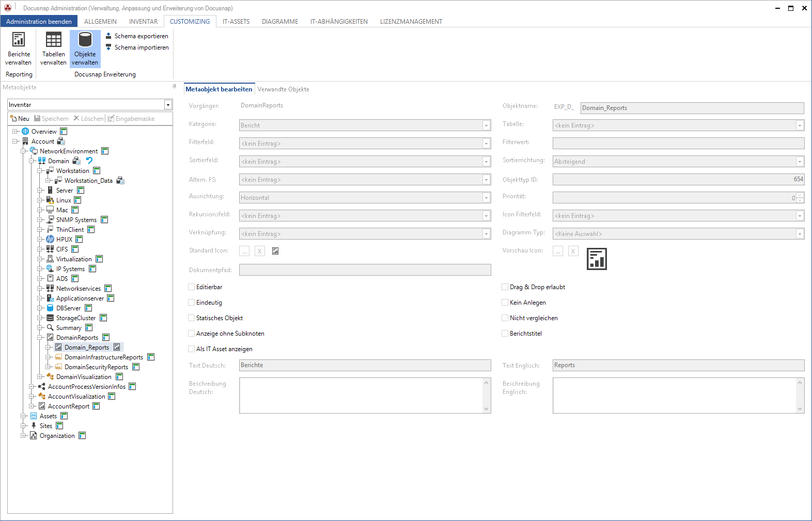This screenshot has height=521, width=812.
Task: Click the globe icon next to Overview
Action: click(x=25, y=131)
